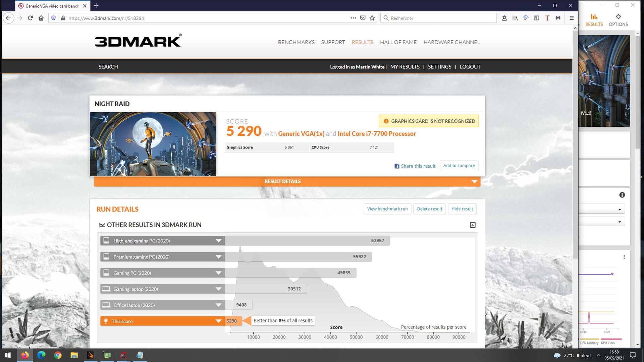Click the info icon in 3DMark app panel
The height and width of the screenshot is (362, 644).
point(622,195)
